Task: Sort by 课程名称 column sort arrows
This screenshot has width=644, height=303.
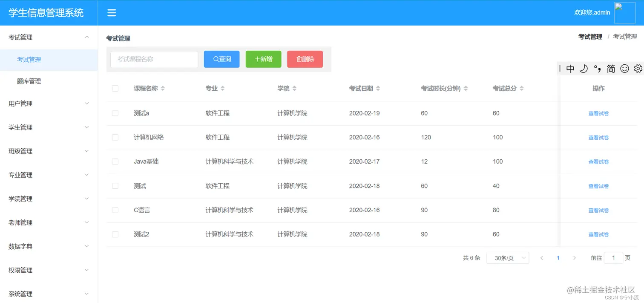Action: (x=163, y=88)
